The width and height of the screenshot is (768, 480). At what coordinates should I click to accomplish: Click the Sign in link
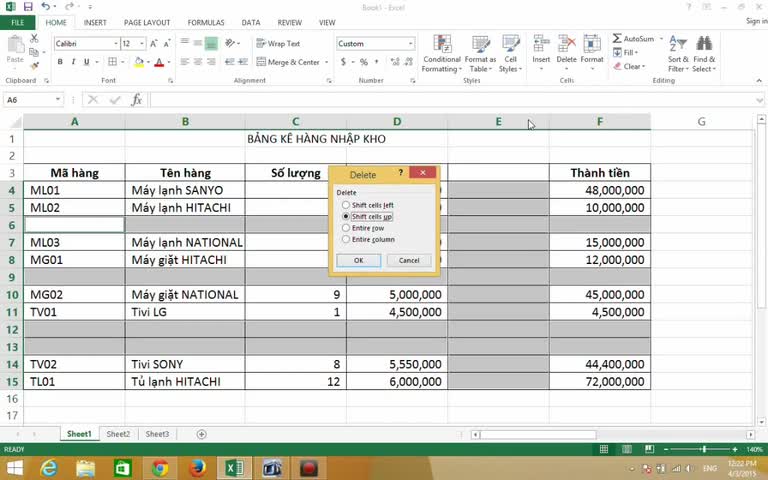pyautogui.click(x=756, y=21)
